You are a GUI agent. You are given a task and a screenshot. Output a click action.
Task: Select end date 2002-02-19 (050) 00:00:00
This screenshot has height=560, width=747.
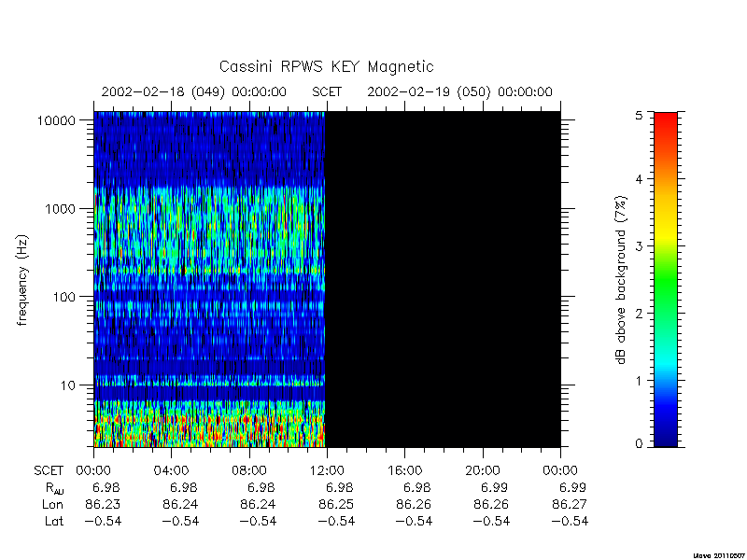coord(459,91)
